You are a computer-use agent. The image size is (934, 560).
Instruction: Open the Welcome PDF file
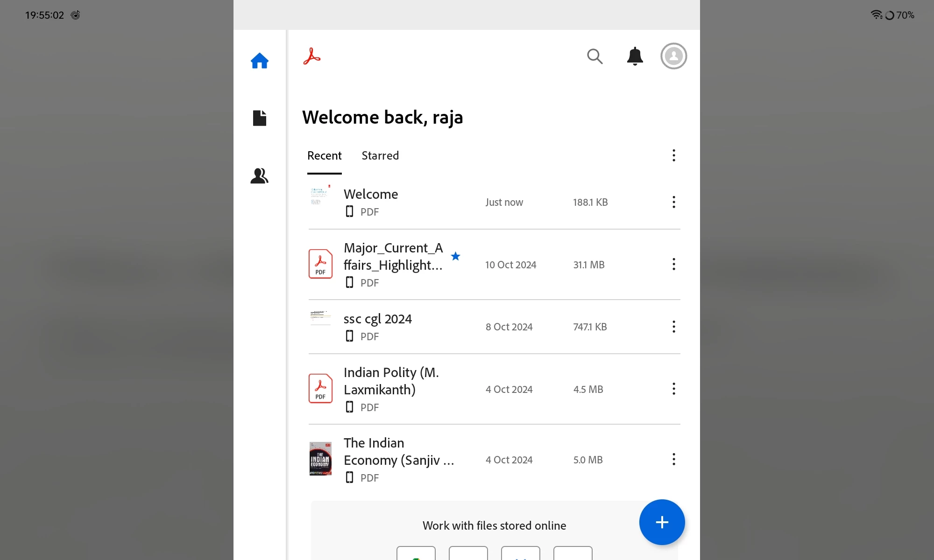(371, 195)
